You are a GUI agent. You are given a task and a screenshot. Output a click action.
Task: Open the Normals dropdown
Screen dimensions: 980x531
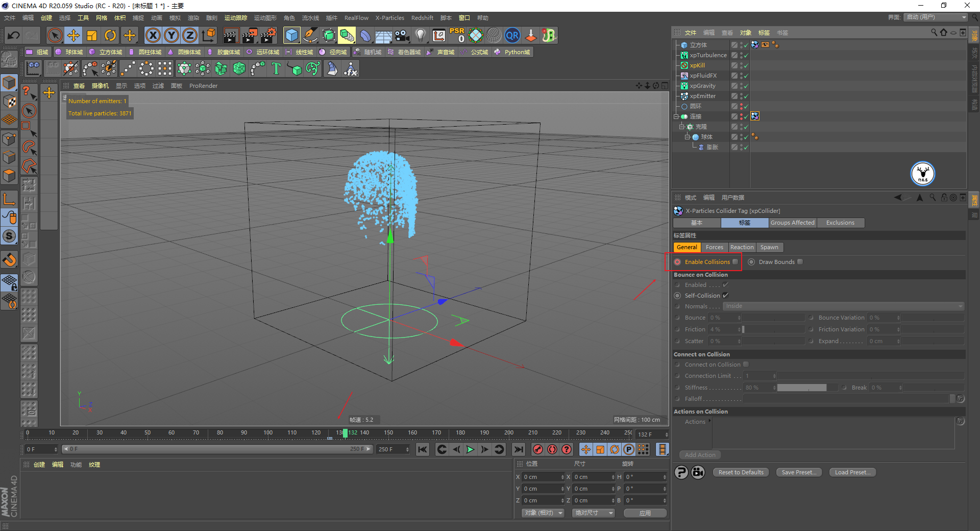pos(843,306)
